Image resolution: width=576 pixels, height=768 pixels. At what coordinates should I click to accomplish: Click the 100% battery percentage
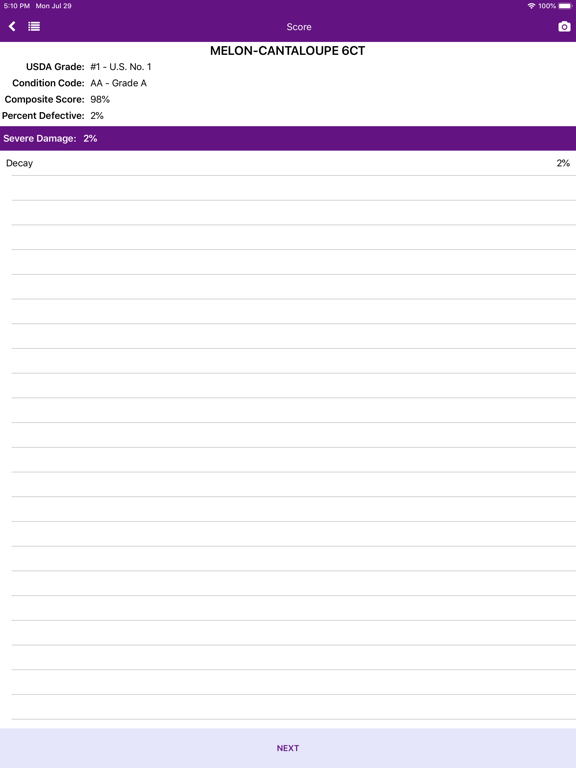click(547, 6)
